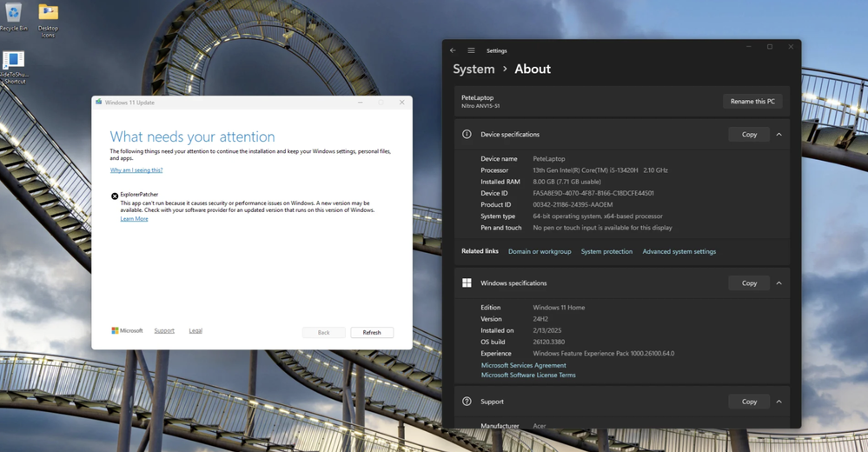Open the Support link in update window

tap(164, 330)
